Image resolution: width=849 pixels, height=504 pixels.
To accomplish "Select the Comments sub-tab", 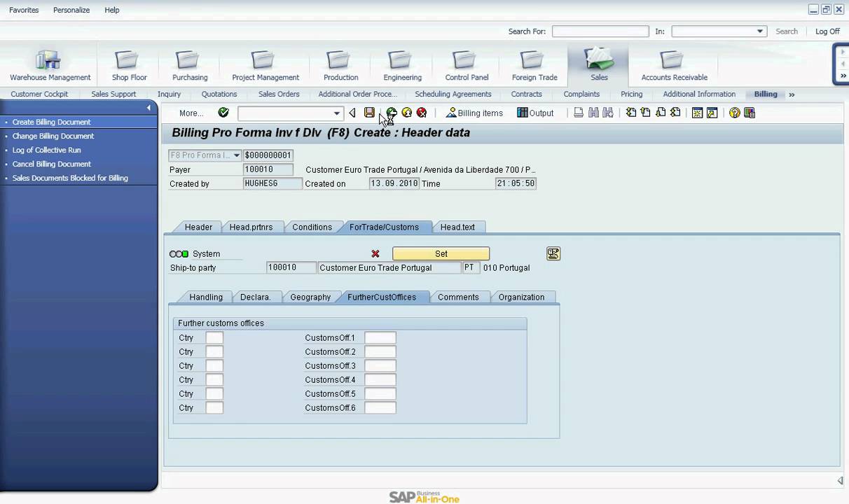I will (458, 297).
